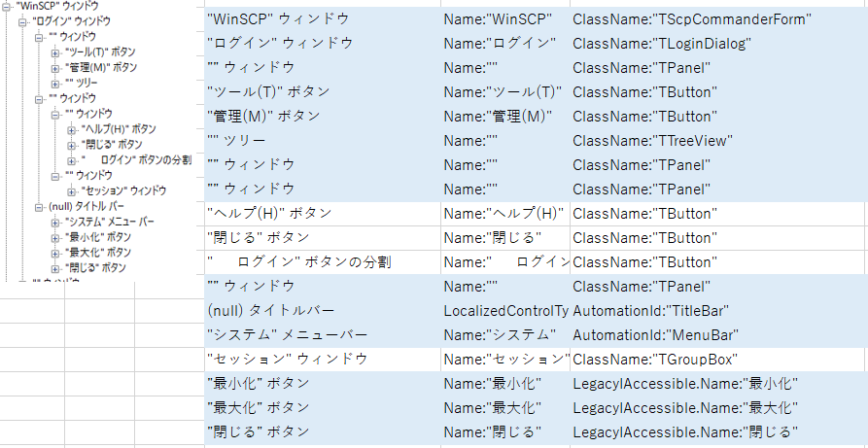Click (null) タイトルバー cell in the table
Image resolution: width=868 pixels, height=448 pixels.
pos(323,311)
